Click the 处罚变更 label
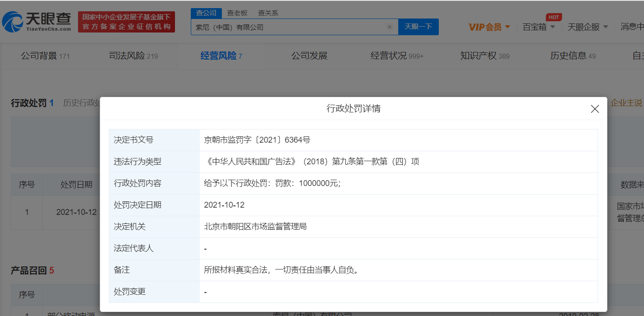Viewport: 644px width, 316px height. pyautogui.click(x=130, y=292)
